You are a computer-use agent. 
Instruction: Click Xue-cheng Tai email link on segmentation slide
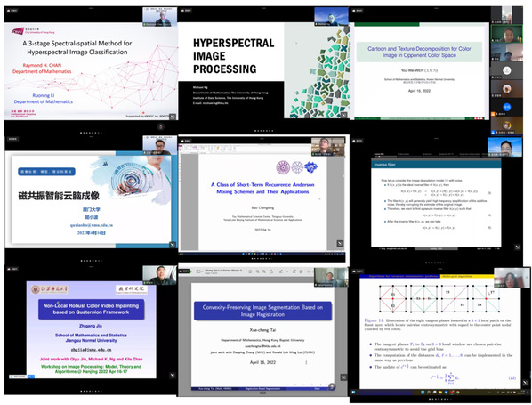(x=262, y=346)
